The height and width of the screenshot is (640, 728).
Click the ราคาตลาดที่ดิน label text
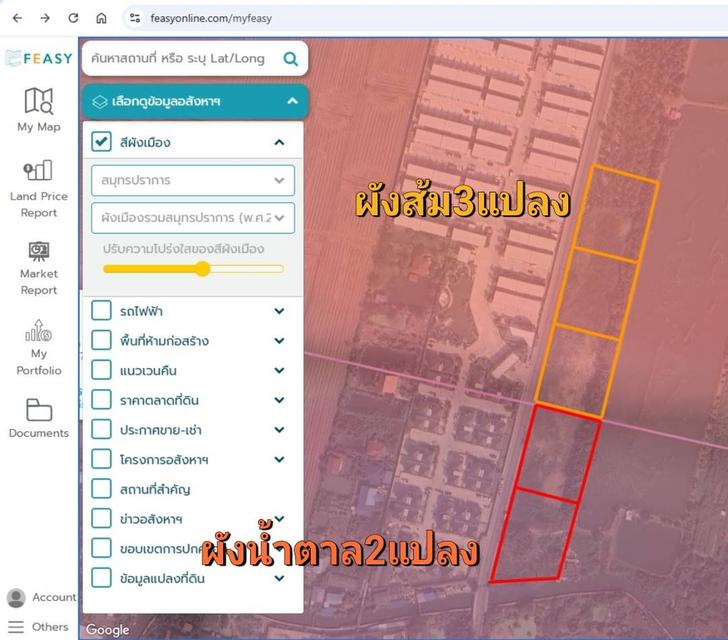[x=159, y=400]
